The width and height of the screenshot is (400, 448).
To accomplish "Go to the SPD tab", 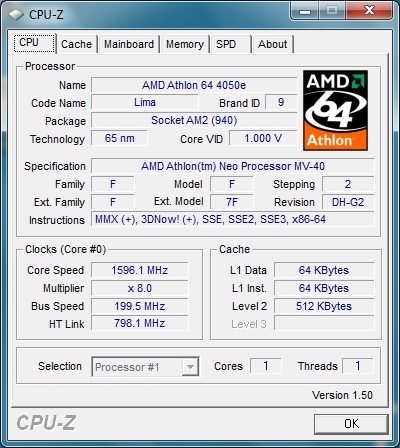I will [x=230, y=44].
